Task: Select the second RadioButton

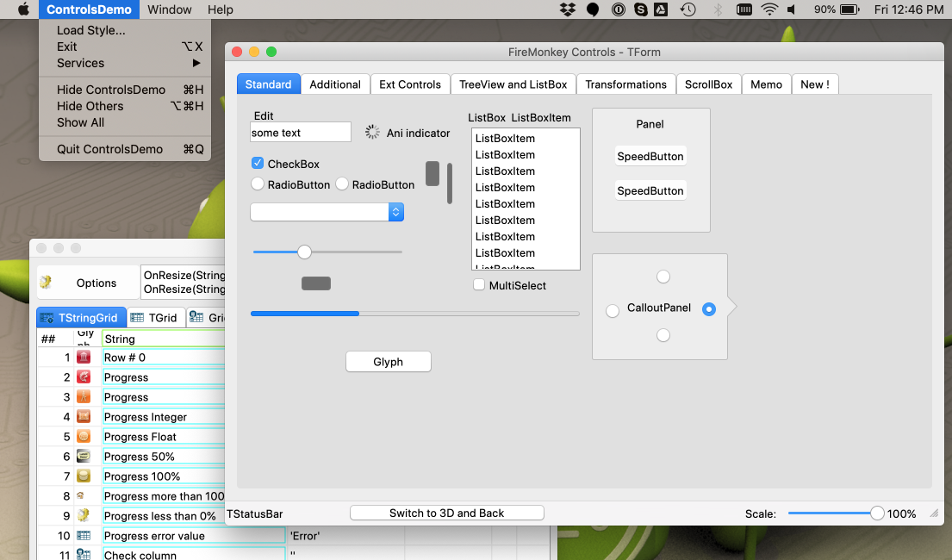Action: pos(342,184)
